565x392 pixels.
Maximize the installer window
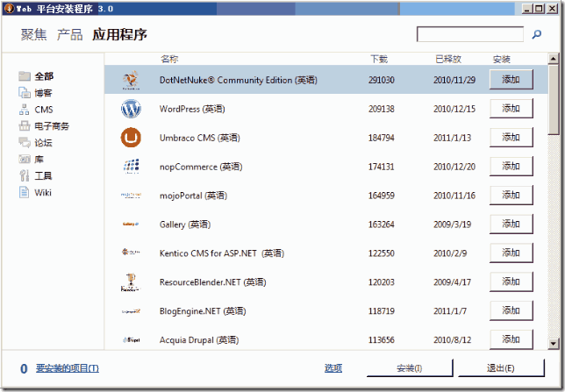point(539,8)
